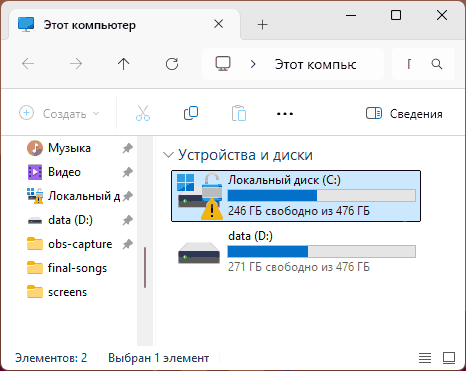
Task: Close the Этот компьютер tab
Action: pos(219,24)
